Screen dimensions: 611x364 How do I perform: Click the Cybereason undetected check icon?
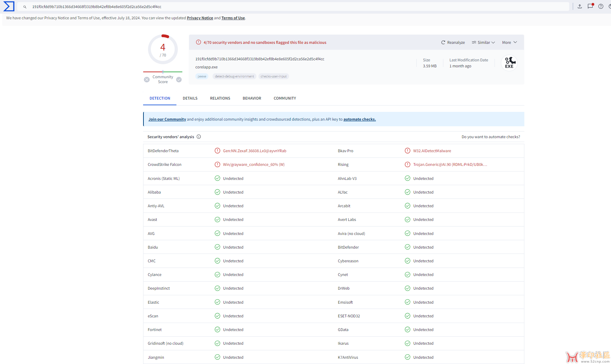[408, 261]
